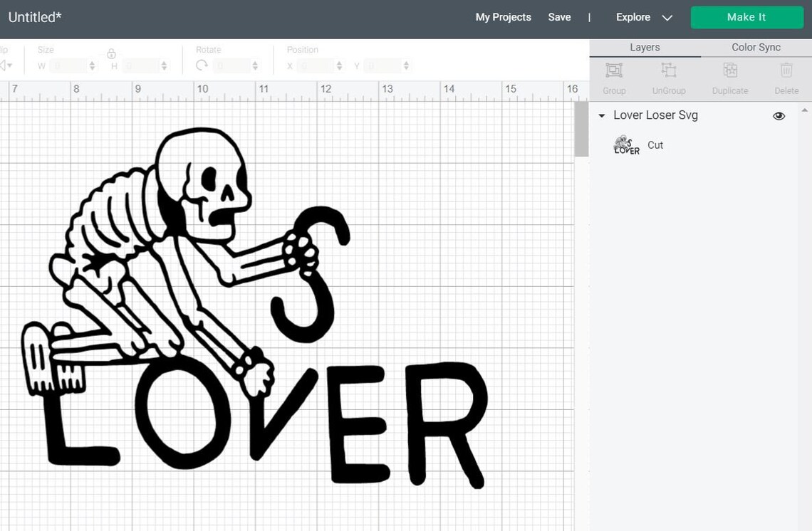
Task: Select the Duplicate icon
Action: pyautogui.click(x=729, y=70)
